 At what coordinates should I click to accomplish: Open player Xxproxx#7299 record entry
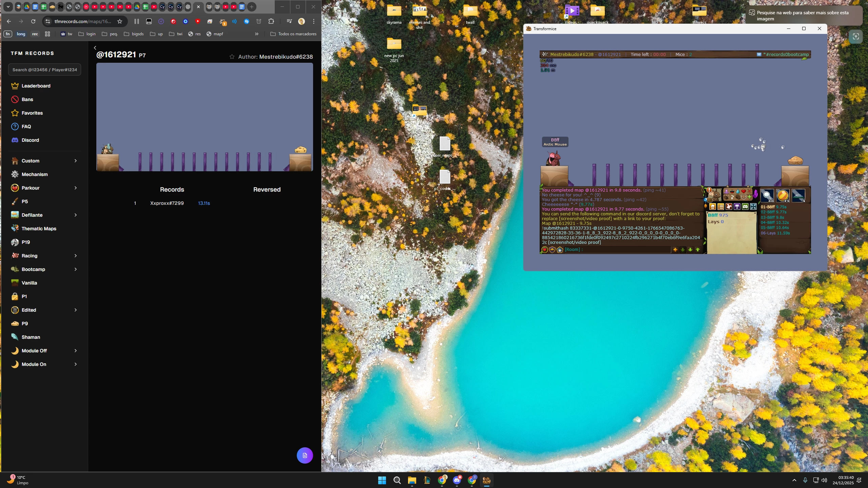pos(167,203)
